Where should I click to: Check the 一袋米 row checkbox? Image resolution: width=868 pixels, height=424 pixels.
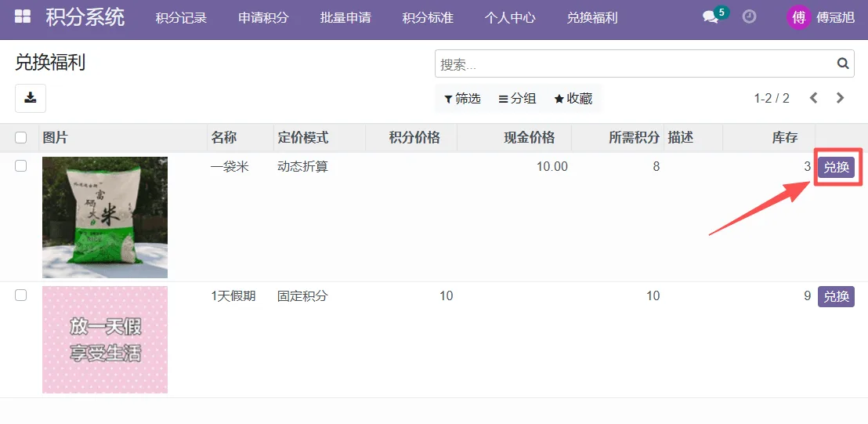[20, 166]
